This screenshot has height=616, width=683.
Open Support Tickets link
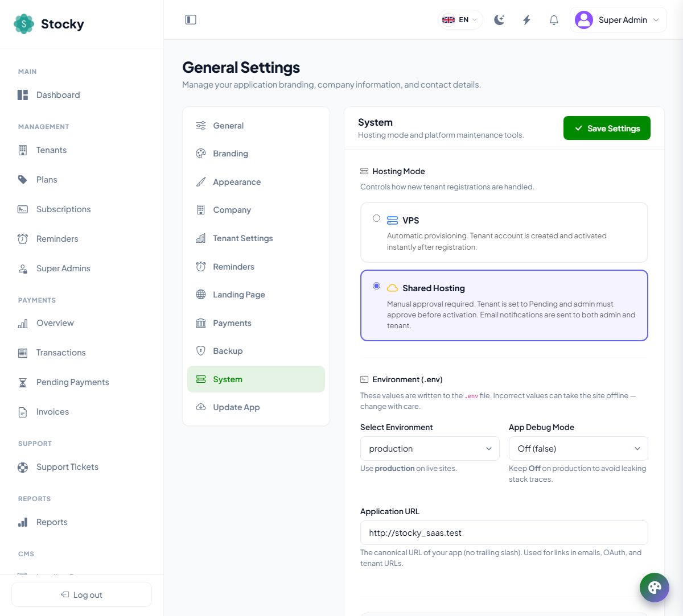pyautogui.click(x=81, y=467)
